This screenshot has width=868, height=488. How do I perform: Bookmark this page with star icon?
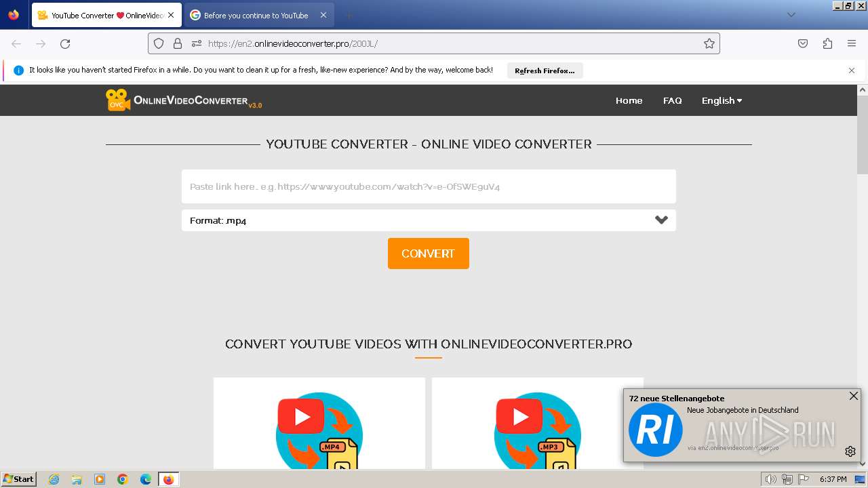(x=709, y=43)
